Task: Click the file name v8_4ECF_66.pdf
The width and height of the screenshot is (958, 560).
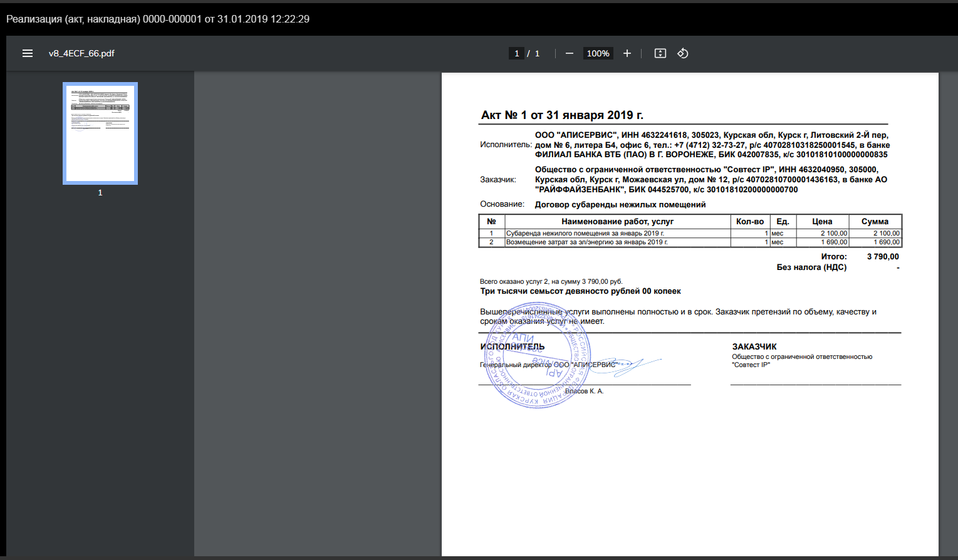Action: 81,53
